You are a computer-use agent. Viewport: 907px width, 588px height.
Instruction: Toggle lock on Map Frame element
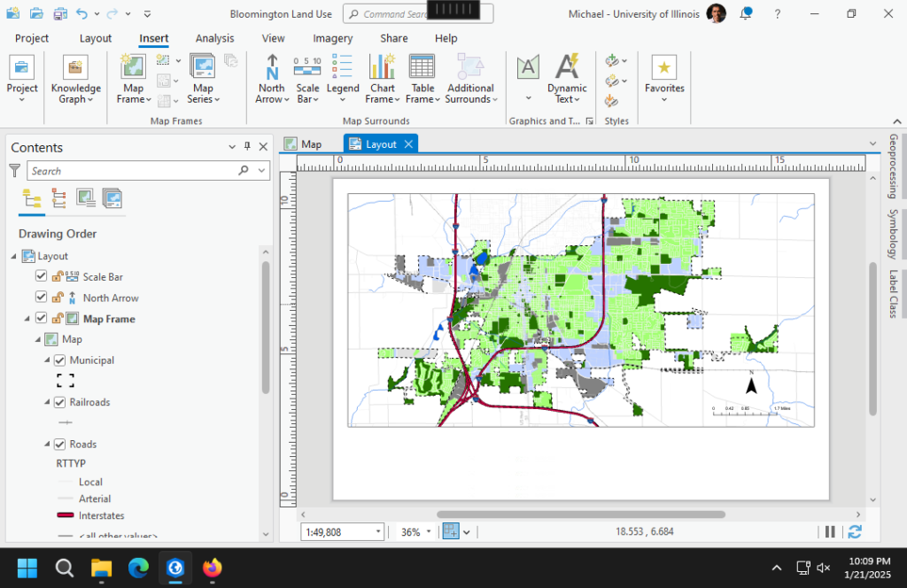pos(58,318)
